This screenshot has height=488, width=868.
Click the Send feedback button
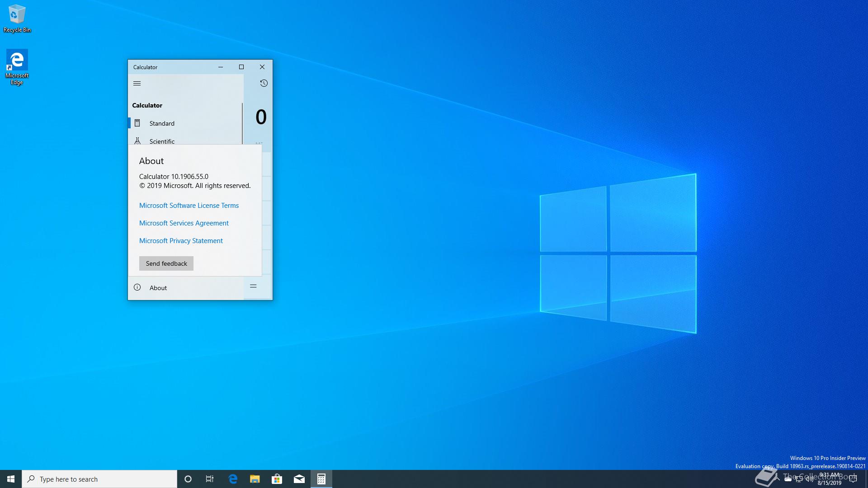tap(166, 263)
